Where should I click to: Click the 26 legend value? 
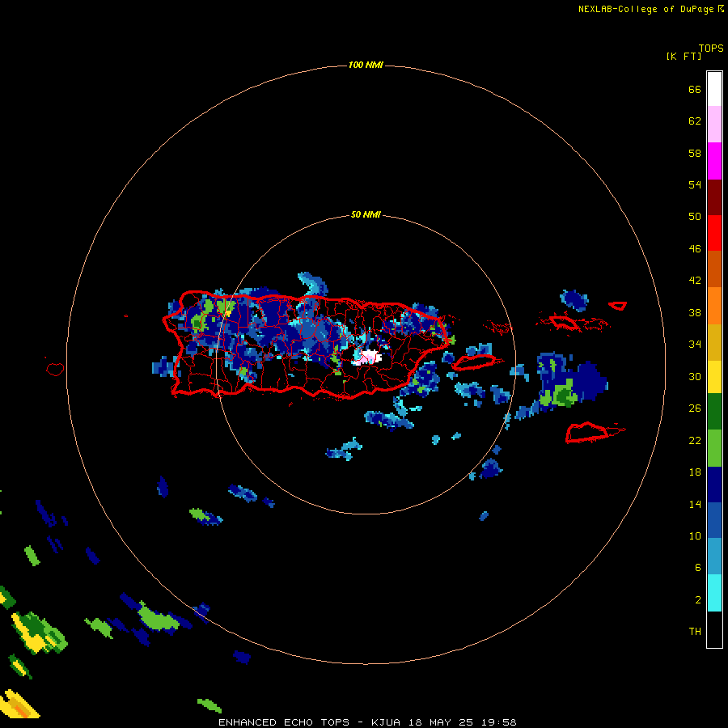(x=695, y=408)
